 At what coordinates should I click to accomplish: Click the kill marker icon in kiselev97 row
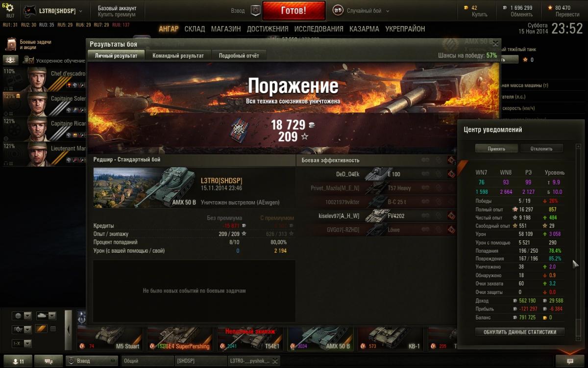451,215
